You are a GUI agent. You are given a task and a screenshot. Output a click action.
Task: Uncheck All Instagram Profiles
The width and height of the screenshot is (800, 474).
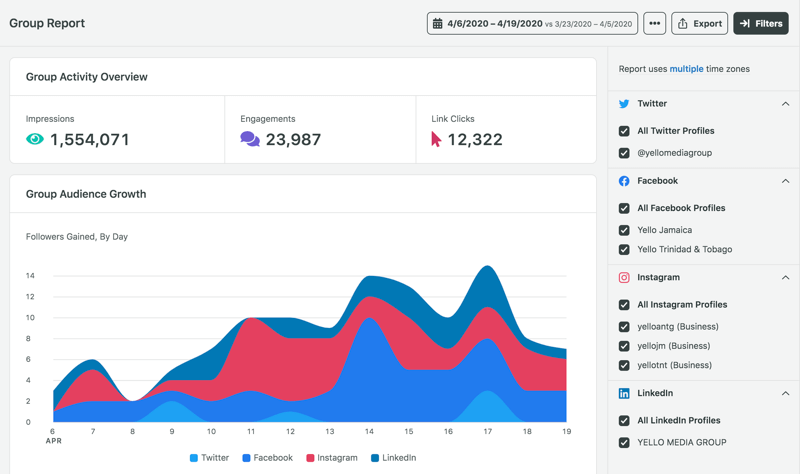pyautogui.click(x=624, y=305)
